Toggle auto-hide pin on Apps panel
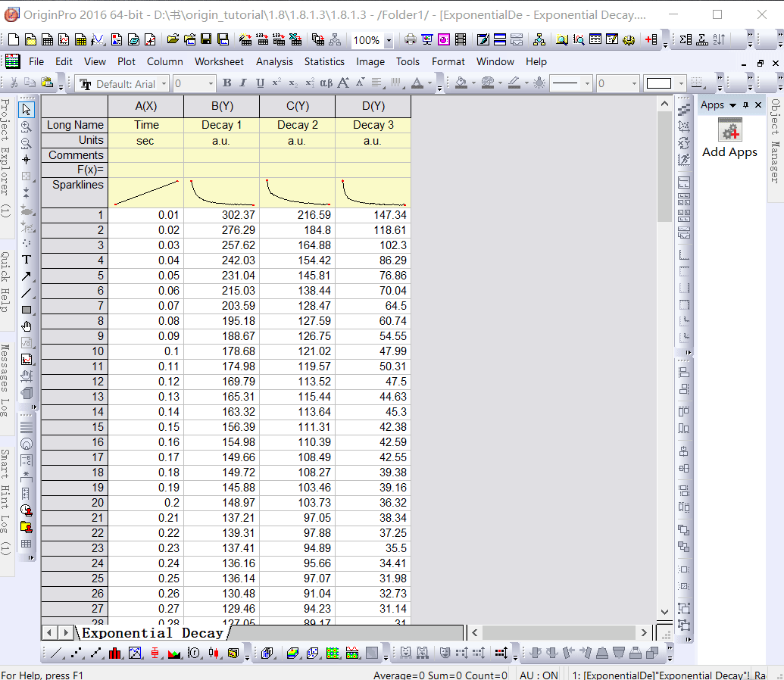The image size is (784, 680). pos(745,105)
